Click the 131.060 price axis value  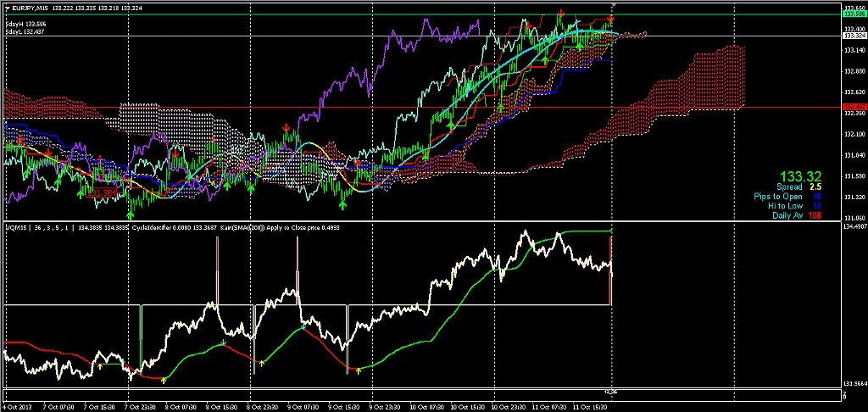[854, 218]
